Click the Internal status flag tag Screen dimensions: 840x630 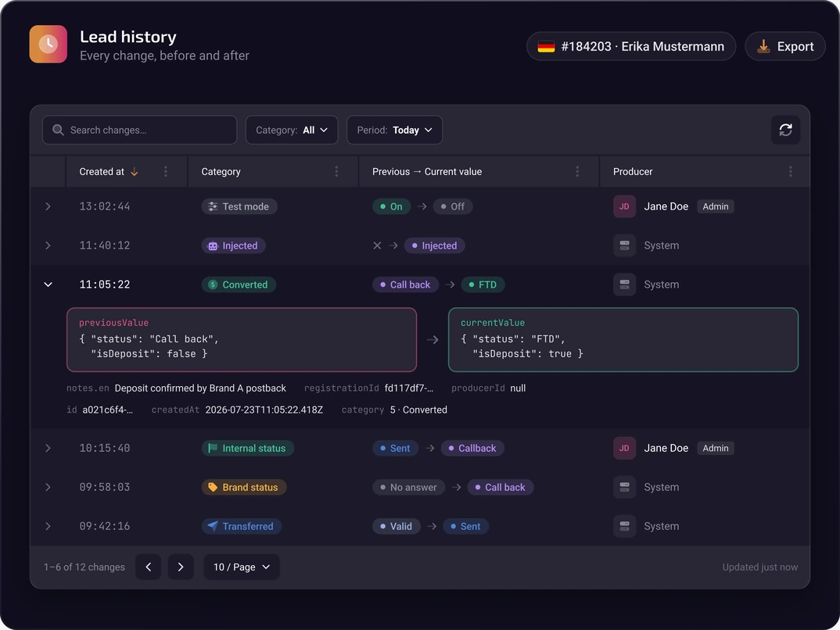tap(247, 448)
